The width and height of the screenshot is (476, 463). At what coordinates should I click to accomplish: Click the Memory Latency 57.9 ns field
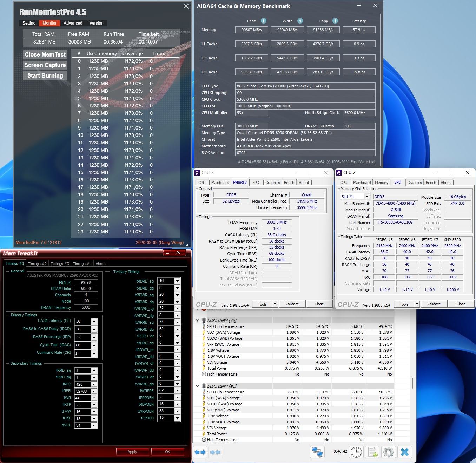coord(359,30)
